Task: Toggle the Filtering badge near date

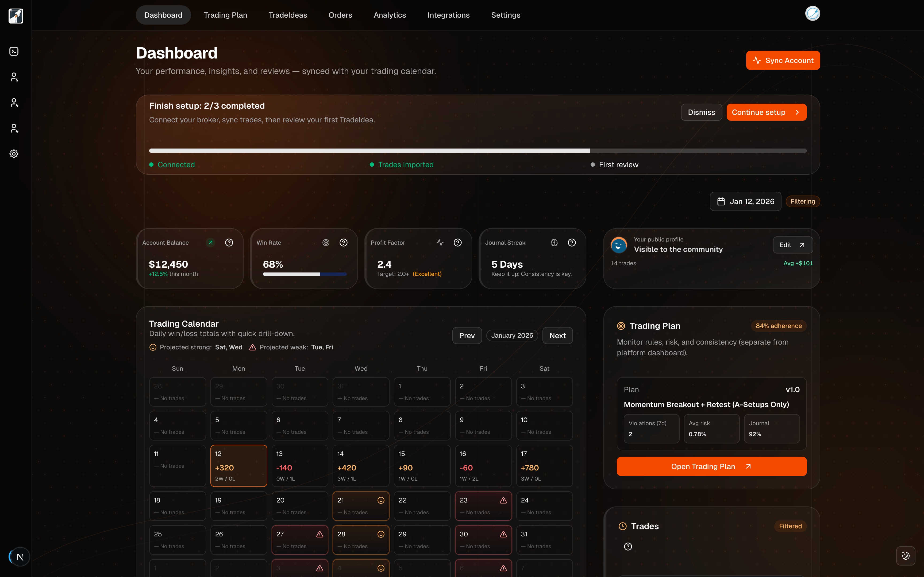Action: click(803, 201)
